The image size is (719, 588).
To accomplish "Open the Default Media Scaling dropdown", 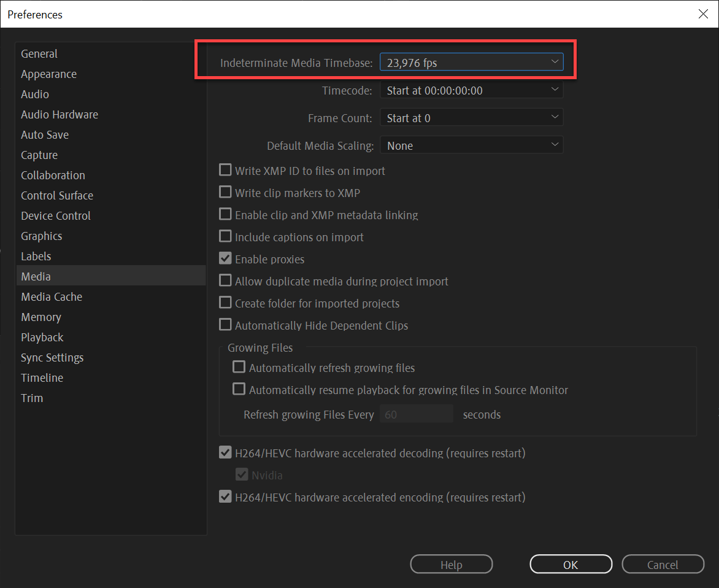I will [x=471, y=145].
